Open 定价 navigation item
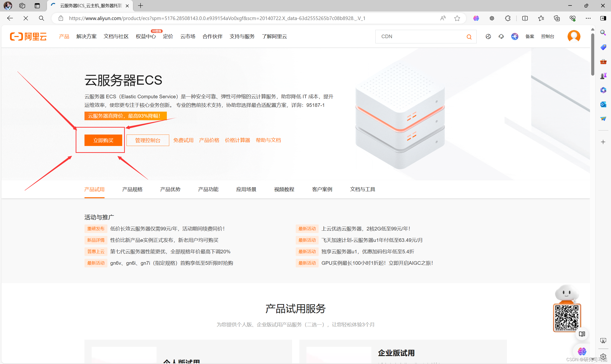Screen dimensions: 611x364 point(168,36)
